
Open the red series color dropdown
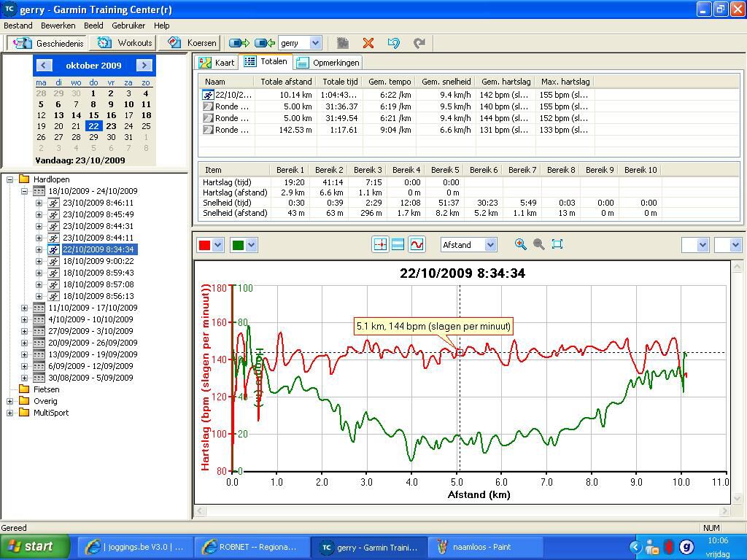pos(217,245)
